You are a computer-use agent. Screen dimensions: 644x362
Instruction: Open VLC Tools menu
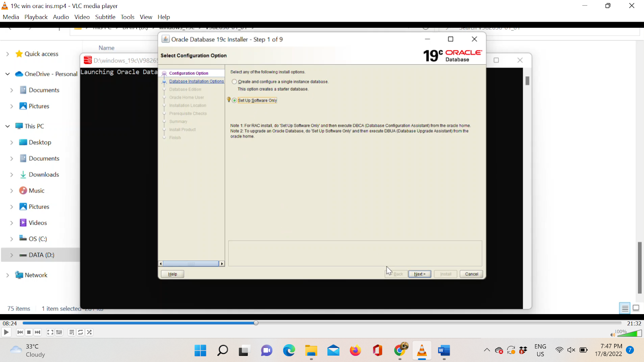pyautogui.click(x=128, y=17)
